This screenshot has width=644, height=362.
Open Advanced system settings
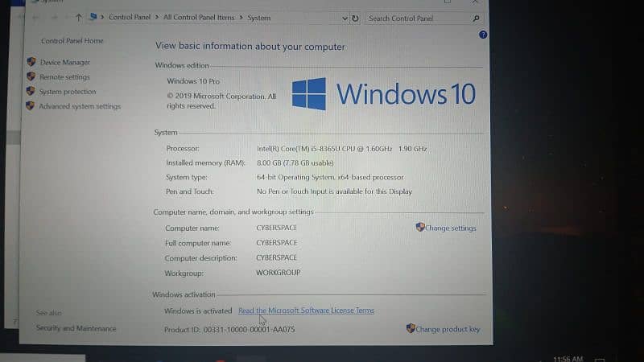coord(80,106)
